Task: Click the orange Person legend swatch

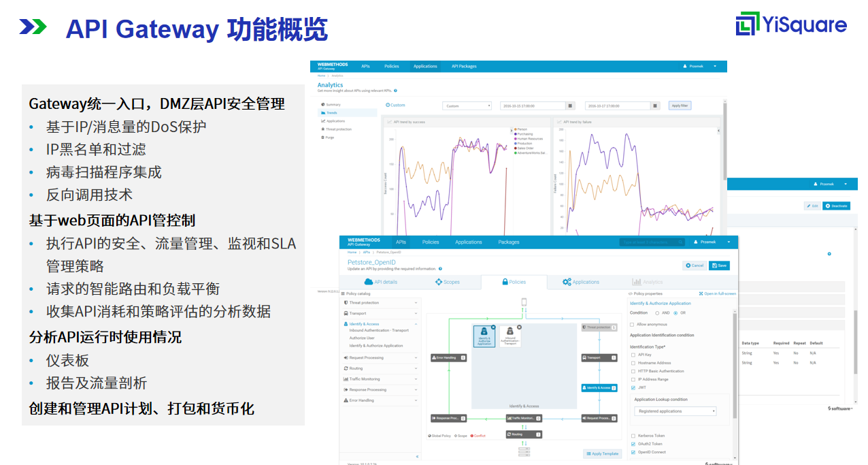Action: [515, 129]
